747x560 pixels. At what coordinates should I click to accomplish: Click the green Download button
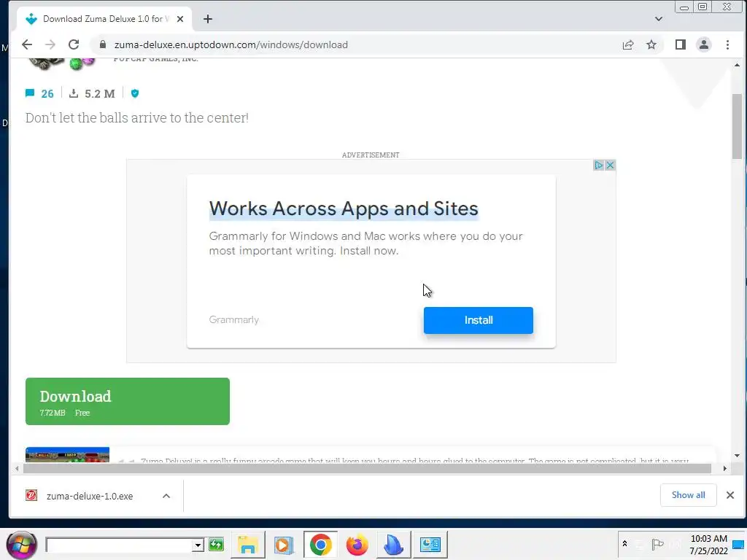point(128,402)
